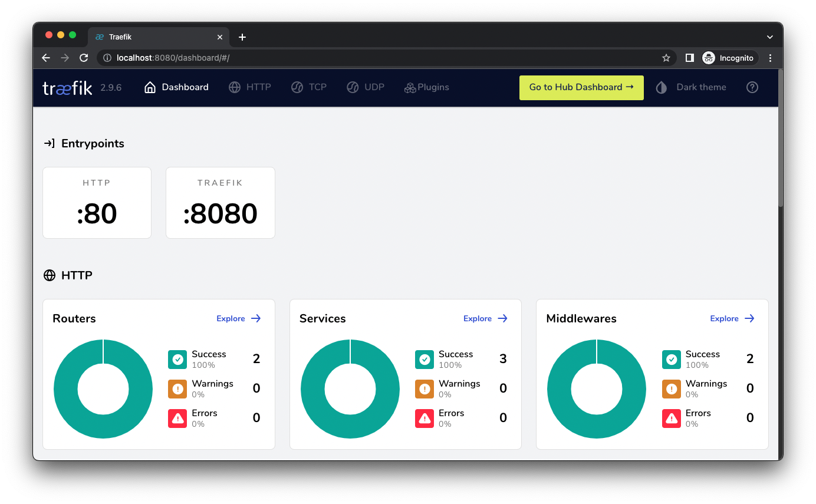816x504 pixels.
Task: Click Routers Warnings exclamation icon
Action: click(177, 389)
